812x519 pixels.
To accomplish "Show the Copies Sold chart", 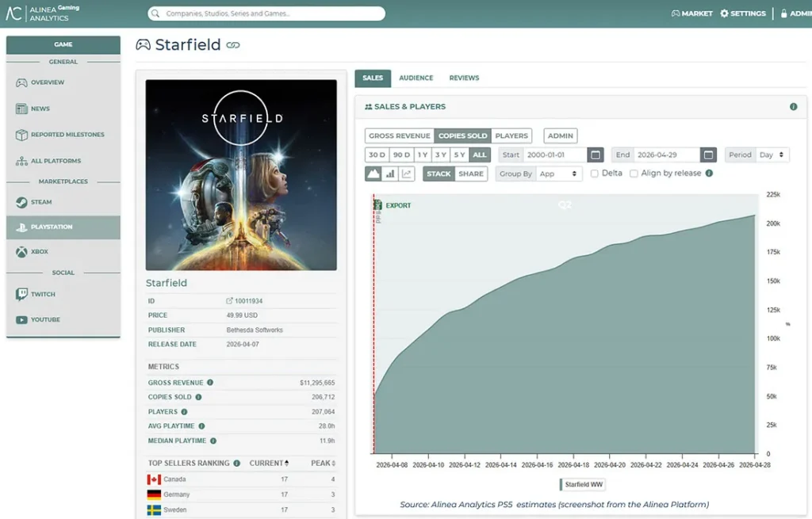I will coord(462,135).
